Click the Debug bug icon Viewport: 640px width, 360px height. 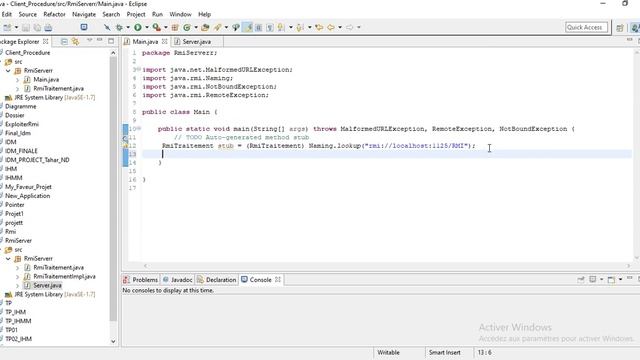coord(119,27)
